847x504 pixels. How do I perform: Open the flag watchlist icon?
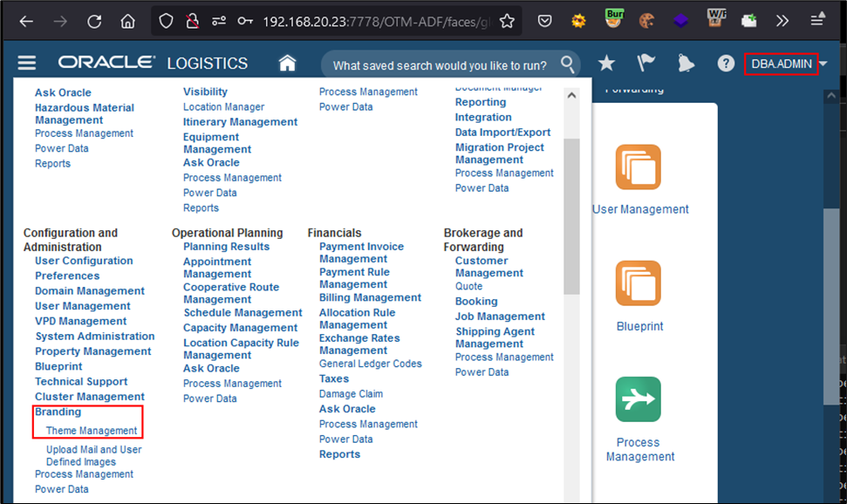point(645,63)
